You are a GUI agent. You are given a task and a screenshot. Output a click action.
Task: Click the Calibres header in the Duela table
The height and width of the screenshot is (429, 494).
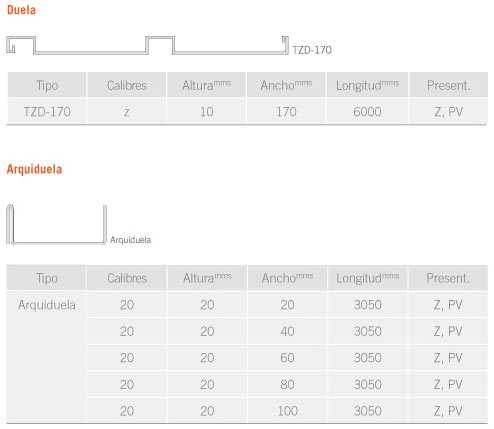click(x=127, y=85)
